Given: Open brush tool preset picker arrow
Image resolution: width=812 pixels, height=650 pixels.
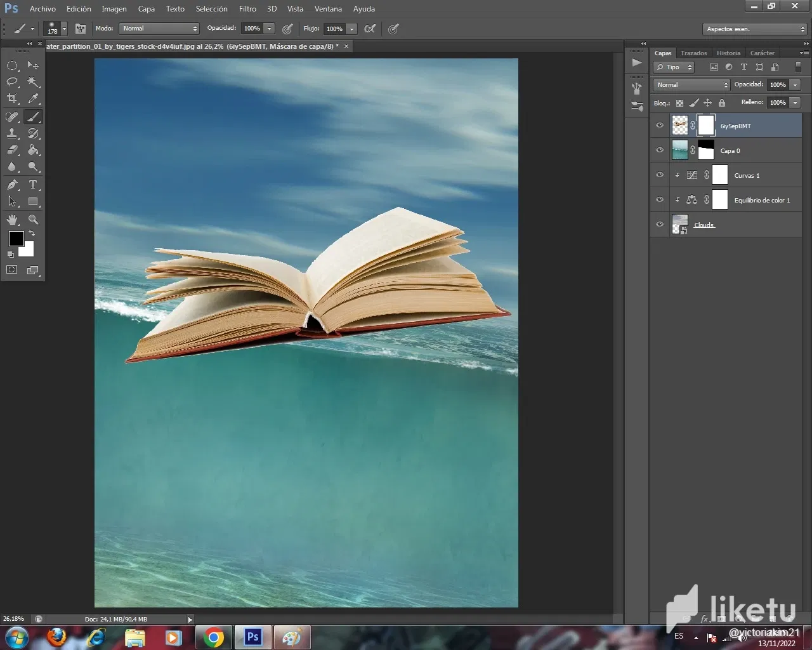Looking at the screenshot, I should pos(32,29).
